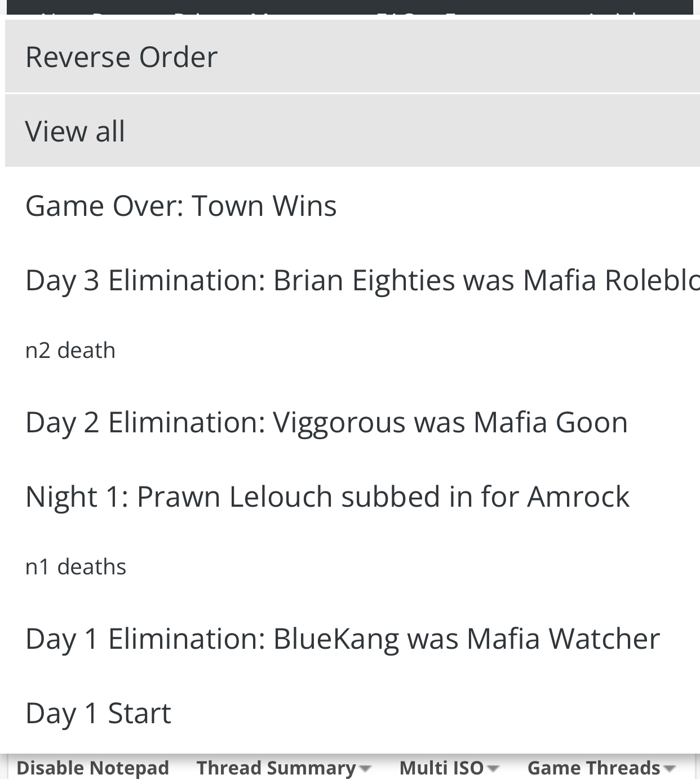Click the Multi ISO label text
This screenshot has height=779, width=700.
(x=441, y=768)
